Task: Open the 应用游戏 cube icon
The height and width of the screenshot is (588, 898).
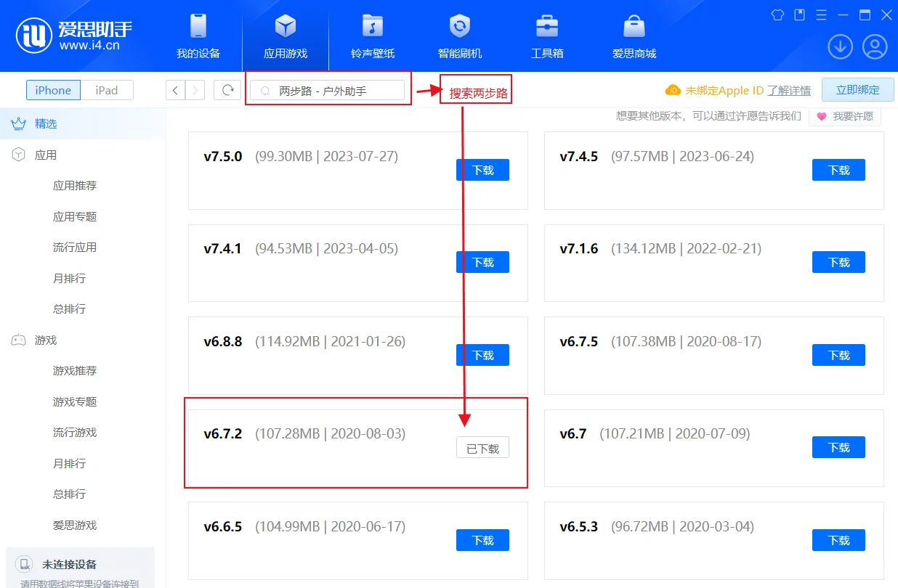Action: tap(286, 26)
